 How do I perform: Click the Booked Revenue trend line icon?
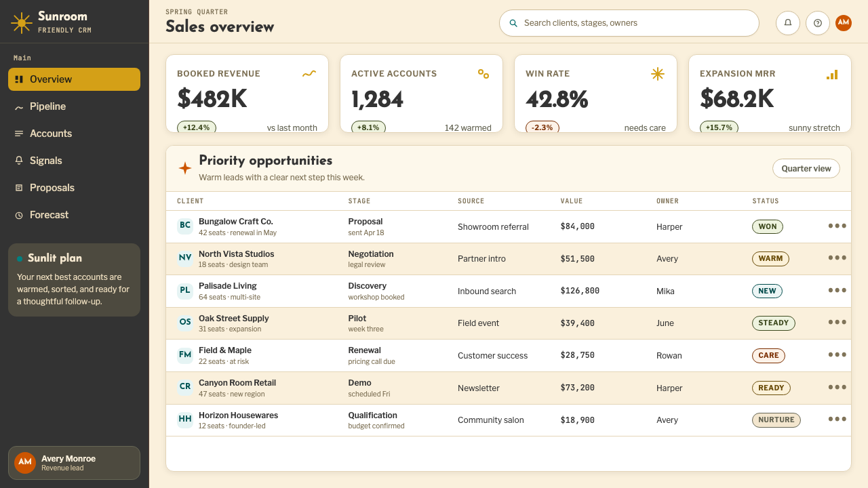[x=309, y=74]
